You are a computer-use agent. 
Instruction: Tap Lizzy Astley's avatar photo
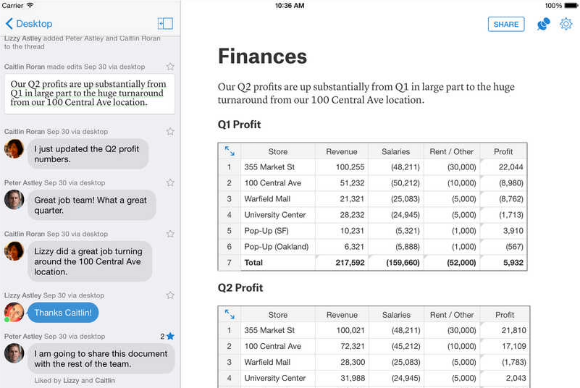[14, 312]
